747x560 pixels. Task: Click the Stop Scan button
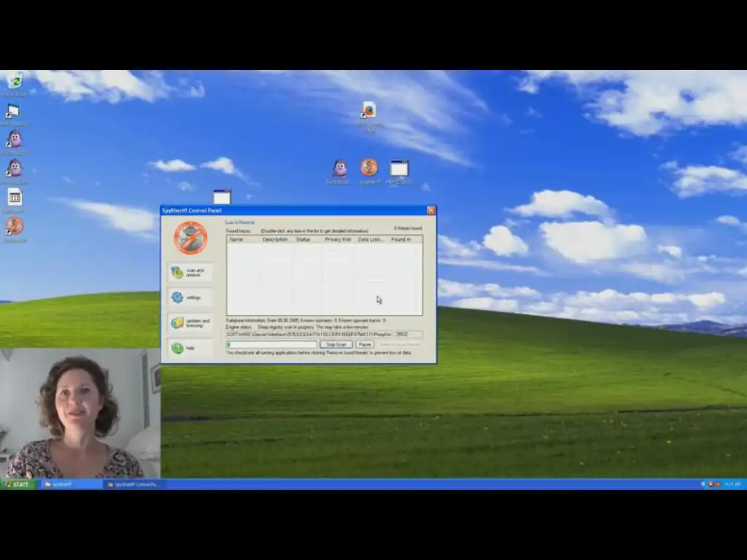[336, 344]
